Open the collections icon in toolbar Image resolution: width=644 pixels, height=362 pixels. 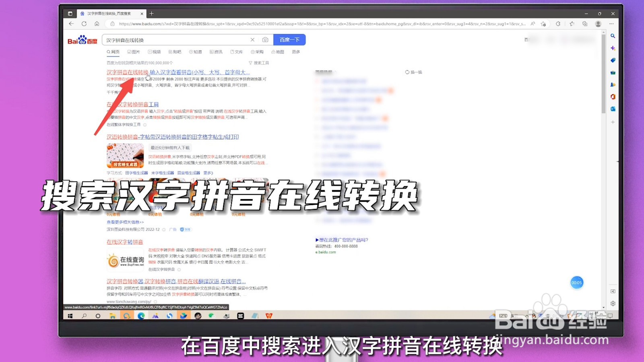click(x=585, y=24)
